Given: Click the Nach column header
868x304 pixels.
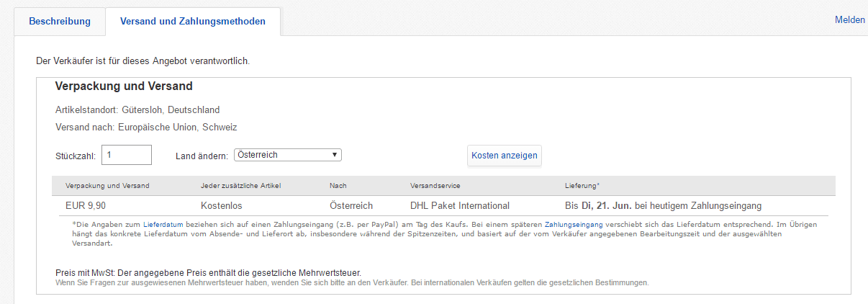Looking at the screenshot, I should [338, 186].
